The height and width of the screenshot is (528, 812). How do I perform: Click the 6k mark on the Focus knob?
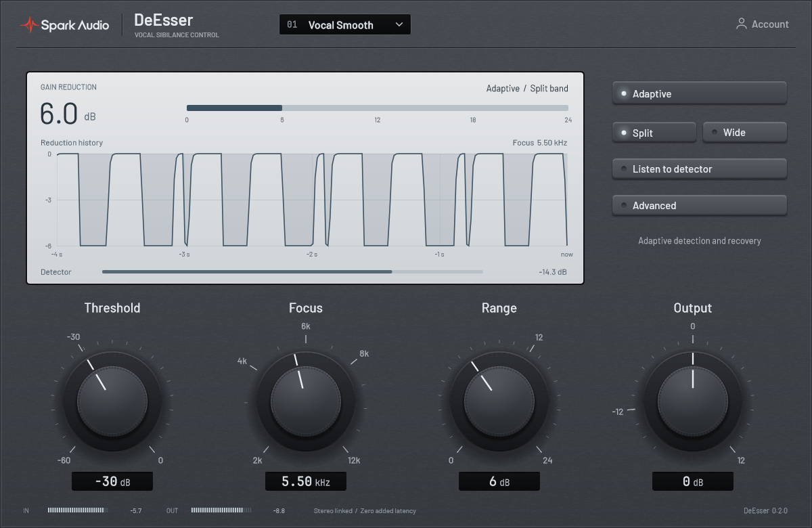coord(306,326)
